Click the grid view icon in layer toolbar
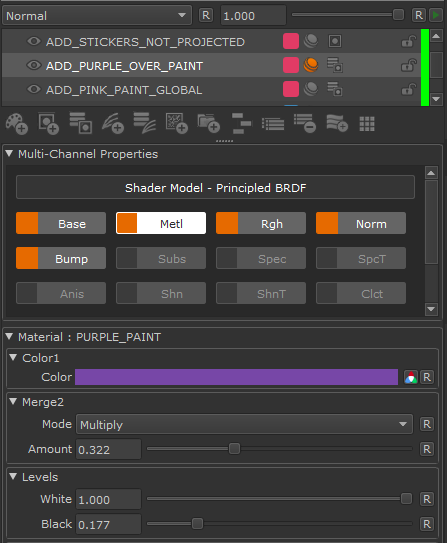The height and width of the screenshot is (543, 447). tap(367, 124)
